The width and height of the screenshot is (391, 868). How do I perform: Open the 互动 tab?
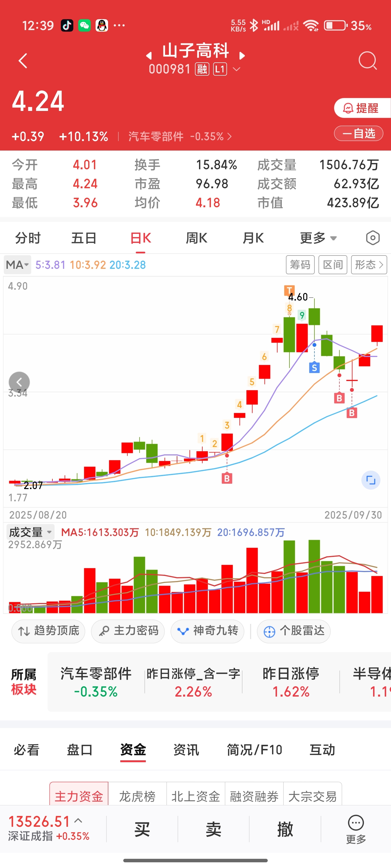click(x=322, y=750)
